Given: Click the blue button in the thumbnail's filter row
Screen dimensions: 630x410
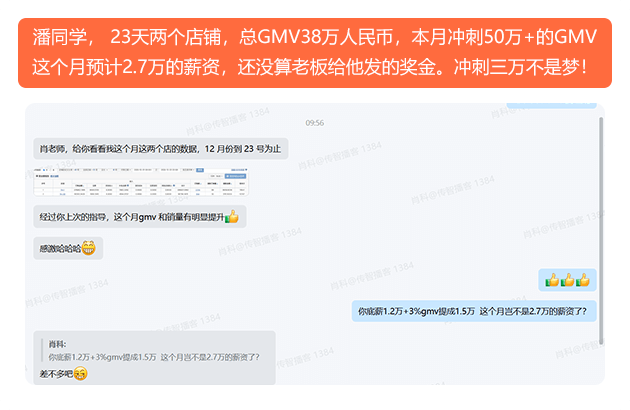Looking at the screenshot, I should click(200, 170).
